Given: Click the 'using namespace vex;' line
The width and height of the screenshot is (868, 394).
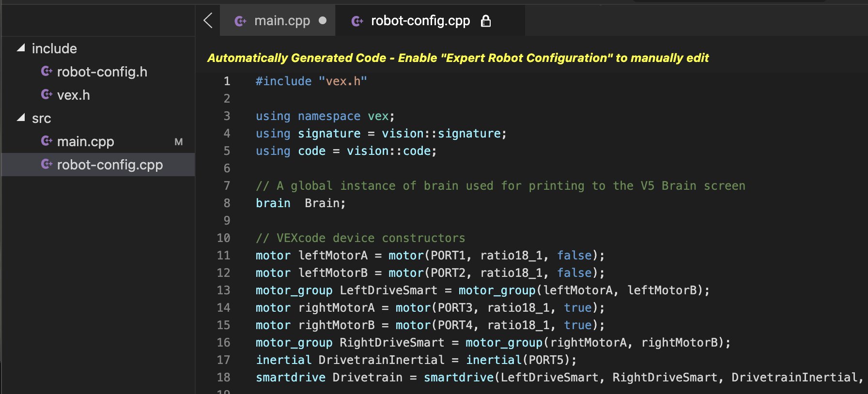Looking at the screenshot, I should point(325,116).
